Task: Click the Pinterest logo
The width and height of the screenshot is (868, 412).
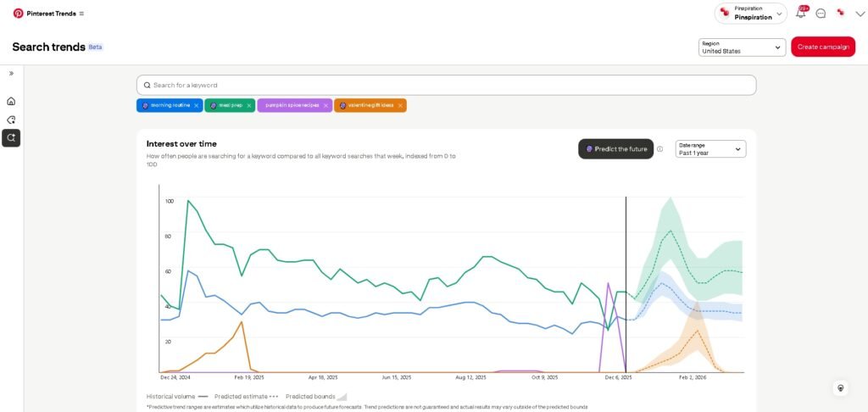Action: pos(19,14)
